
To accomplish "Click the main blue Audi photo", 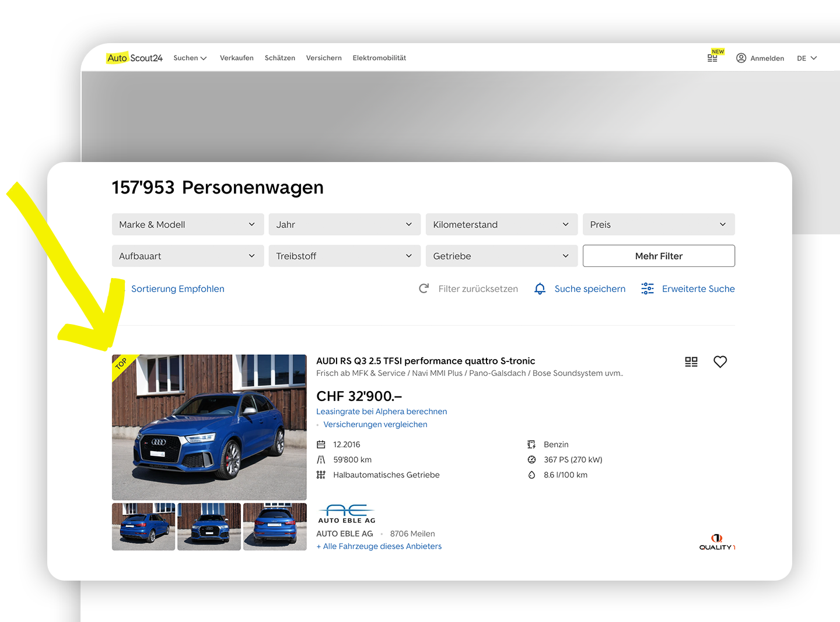I will [x=209, y=427].
